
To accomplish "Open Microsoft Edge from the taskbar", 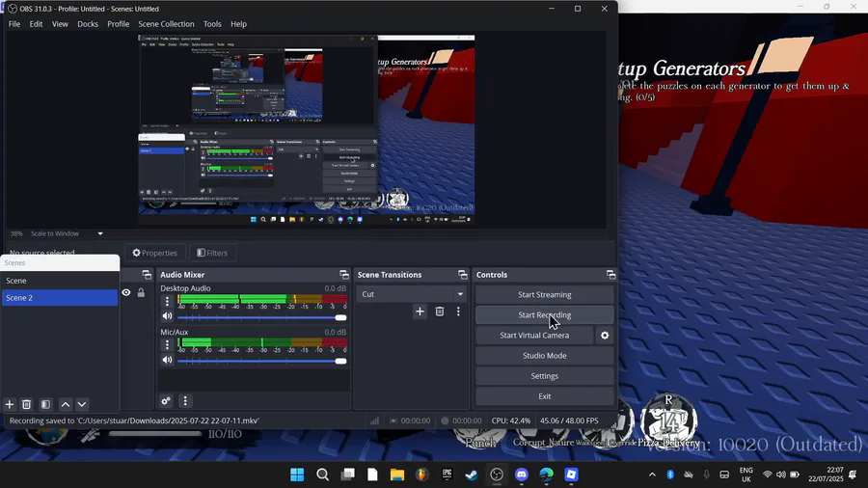I will (547, 474).
